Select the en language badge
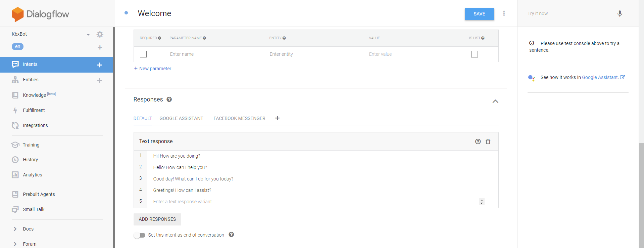Image resolution: width=644 pixels, height=248 pixels. pos(17,47)
